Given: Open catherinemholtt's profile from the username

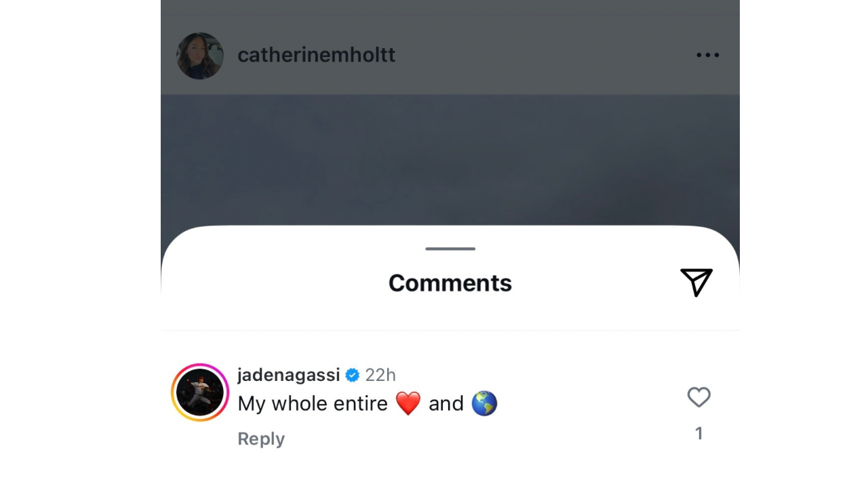Looking at the screenshot, I should click(316, 56).
